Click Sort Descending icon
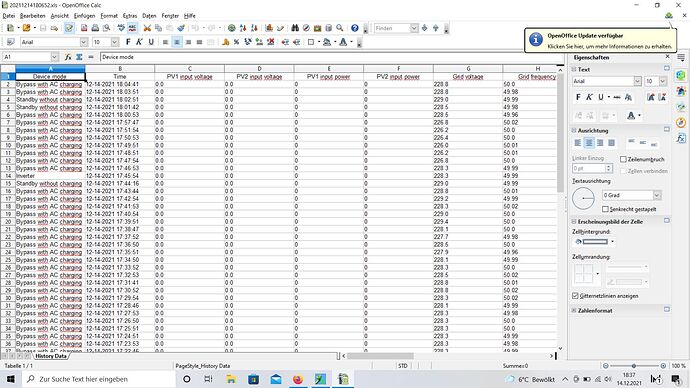The width and height of the screenshot is (690, 388). coord(254,28)
